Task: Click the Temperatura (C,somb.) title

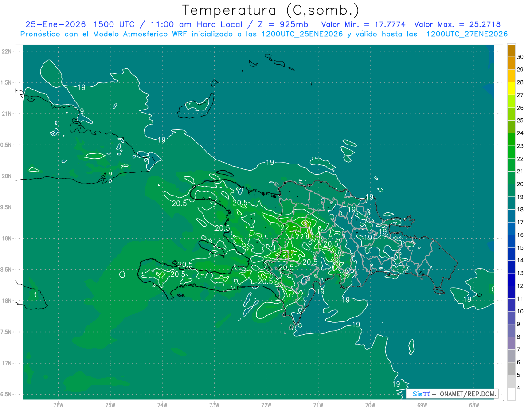Action: click(x=271, y=10)
